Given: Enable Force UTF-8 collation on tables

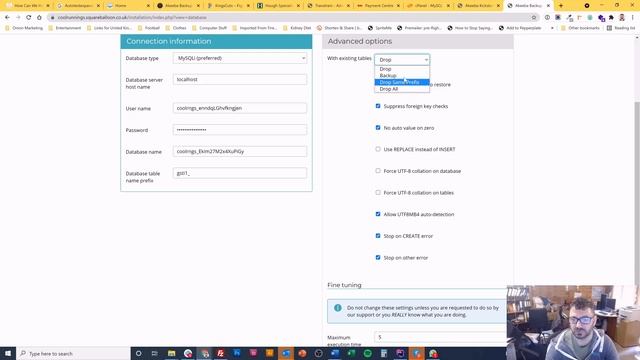Looking at the screenshot, I should [x=378, y=193].
